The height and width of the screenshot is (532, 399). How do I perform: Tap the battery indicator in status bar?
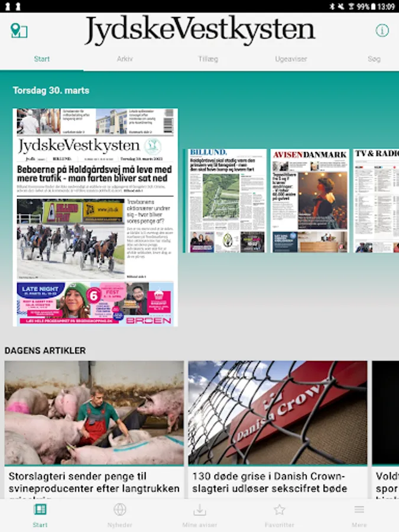click(x=373, y=7)
